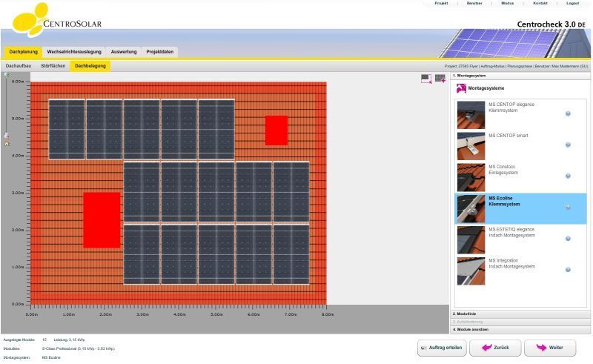Click the project info line starting with 'Projekt:'
Screen dimensions: 593x364
(516, 66)
